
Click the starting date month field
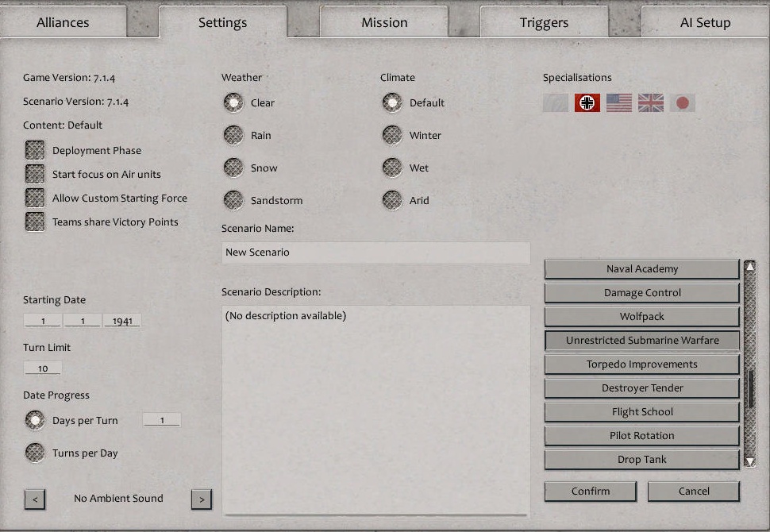point(83,321)
